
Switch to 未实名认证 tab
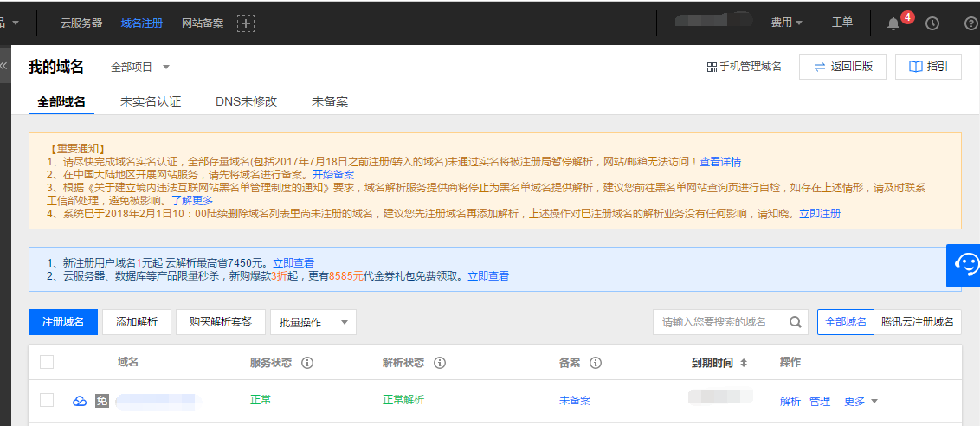[x=151, y=101]
